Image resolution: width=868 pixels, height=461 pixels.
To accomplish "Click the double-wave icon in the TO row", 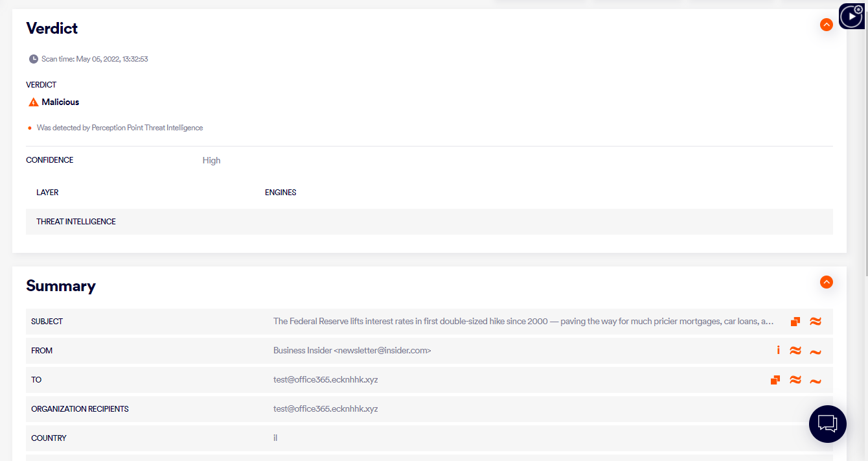I will tap(795, 380).
